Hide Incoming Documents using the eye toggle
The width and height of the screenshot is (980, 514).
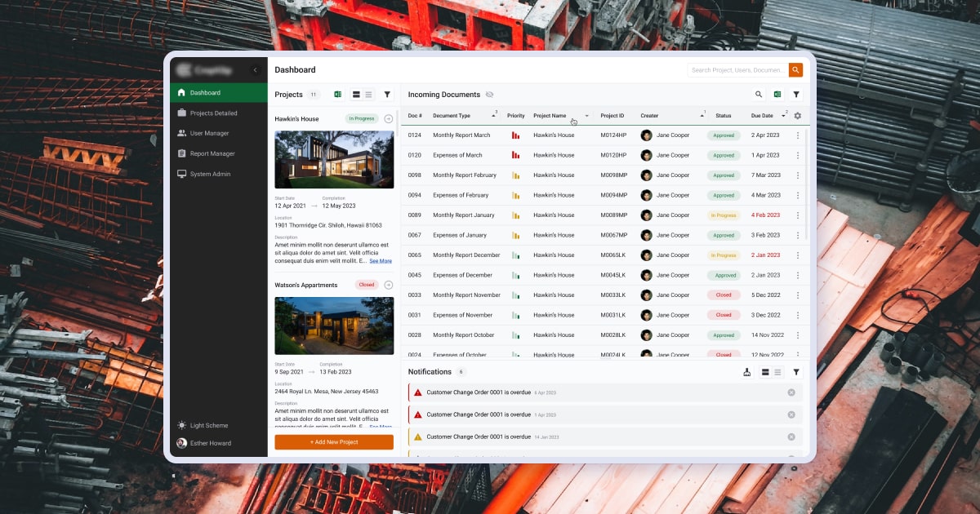point(488,94)
